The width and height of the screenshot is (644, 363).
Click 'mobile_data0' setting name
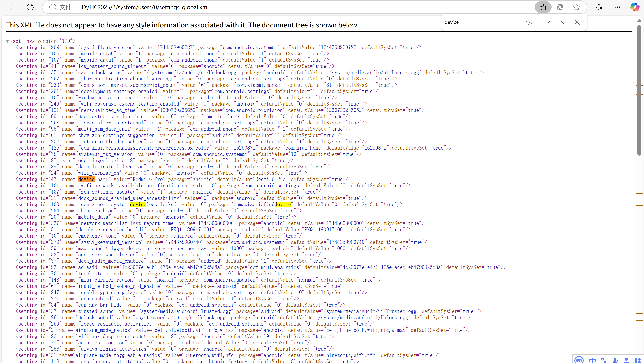pyautogui.click(x=97, y=54)
